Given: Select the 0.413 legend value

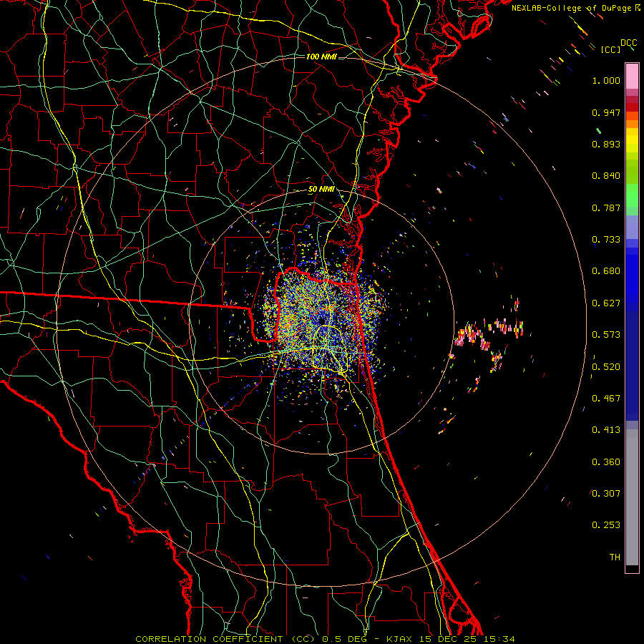Looking at the screenshot, I should pyautogui.click(x=606, y=430).
